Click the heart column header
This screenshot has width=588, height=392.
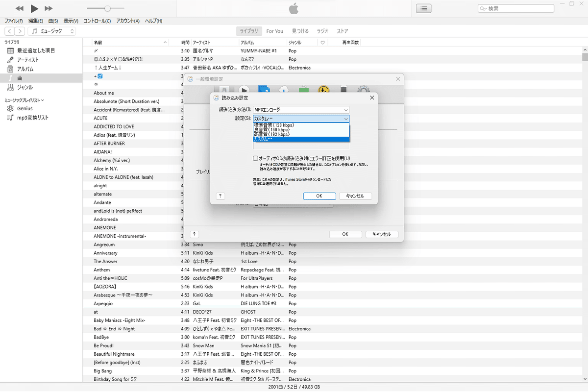click(x=322, y=43)
